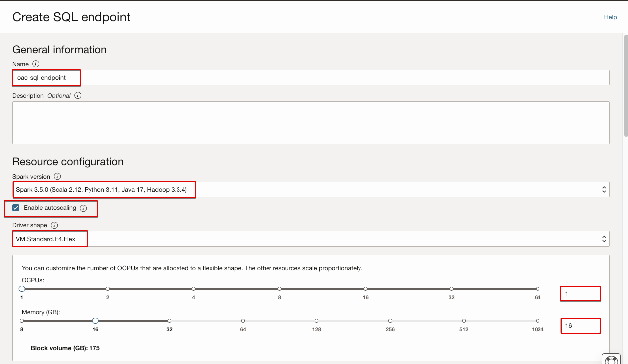Click the Resource configuration heading

click(x=68, y=162)
